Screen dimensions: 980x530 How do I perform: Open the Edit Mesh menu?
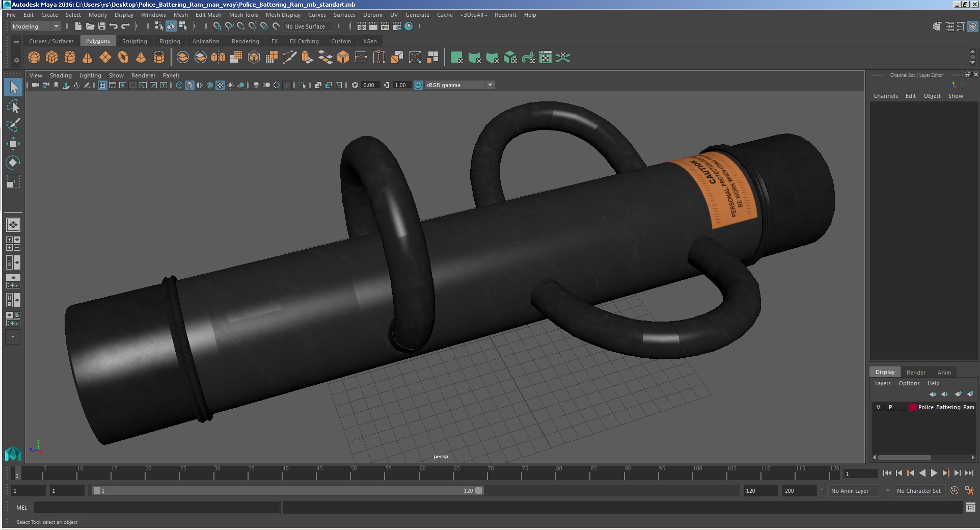pos(208,15)
